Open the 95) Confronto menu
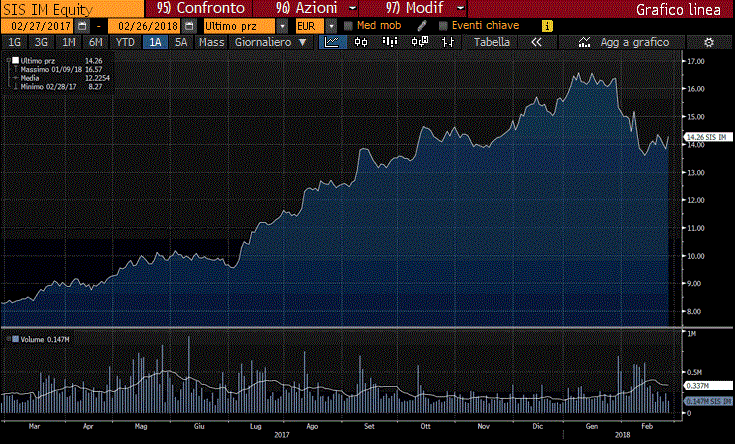 [201, 8]
